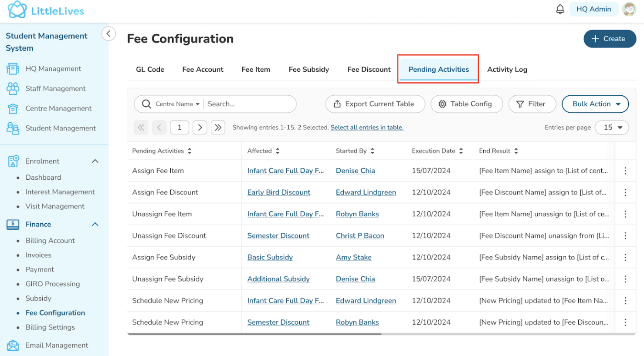
Task: Open kebab menu for Assign Fee Item row
Action: coord(625,171)
